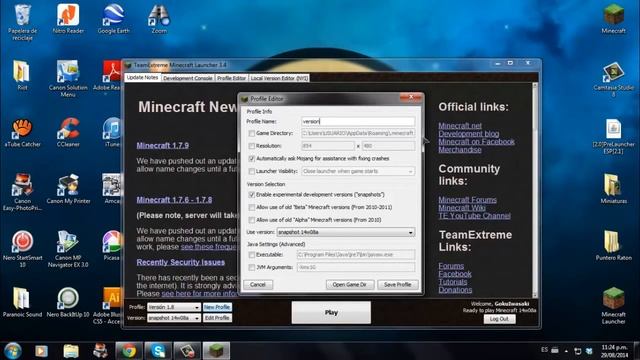640x360 pixels.
Task: Enable the Java Executable checkbox
Action: pos(252,255)
